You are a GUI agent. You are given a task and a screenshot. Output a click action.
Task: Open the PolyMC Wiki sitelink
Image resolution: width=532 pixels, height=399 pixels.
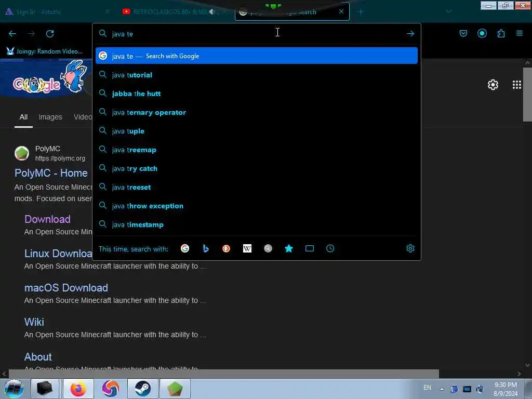coord(34,322)
